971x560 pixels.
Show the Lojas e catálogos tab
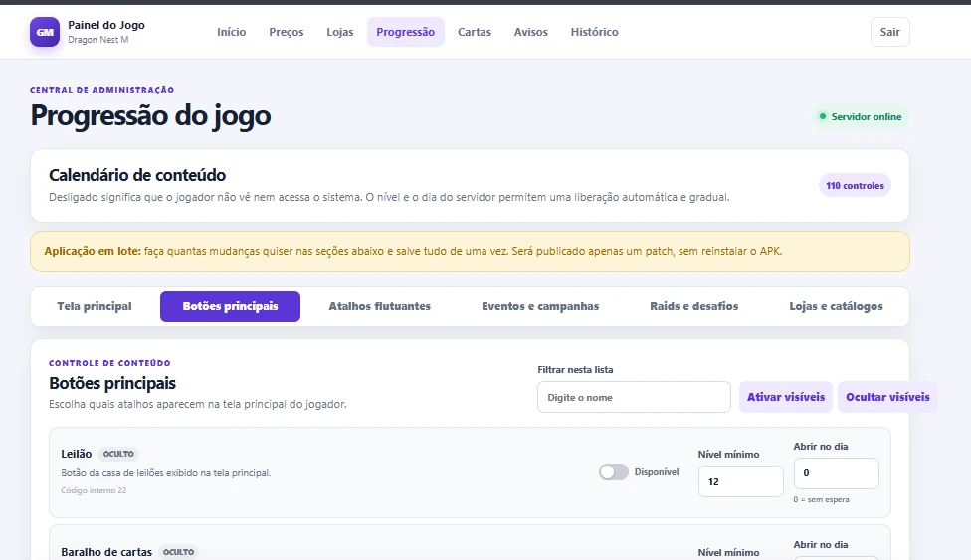[x=836, y=306]
